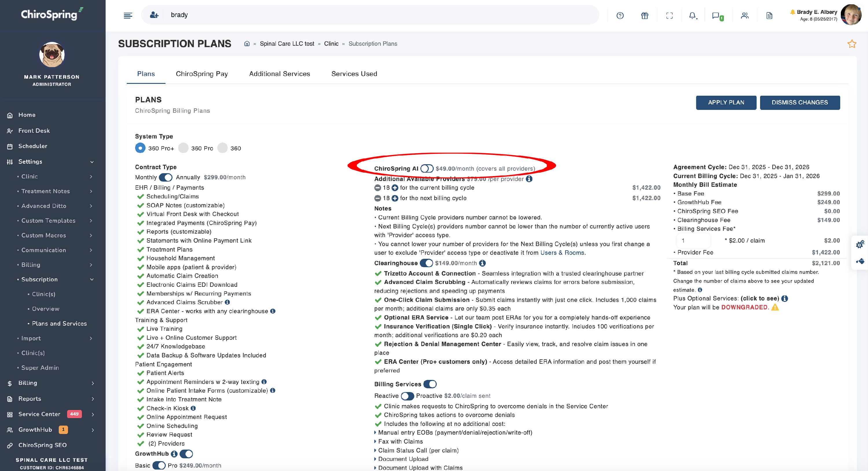This screenshot has height=471, width=868.
Task: Click the help question mark icon
Action: 620,16
